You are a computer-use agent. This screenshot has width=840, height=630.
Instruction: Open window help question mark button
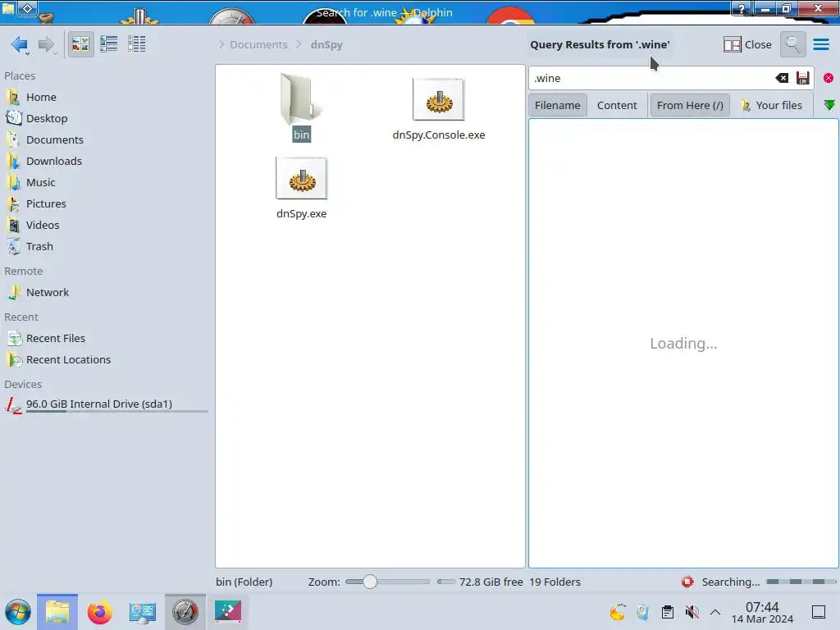pos(742,8)
